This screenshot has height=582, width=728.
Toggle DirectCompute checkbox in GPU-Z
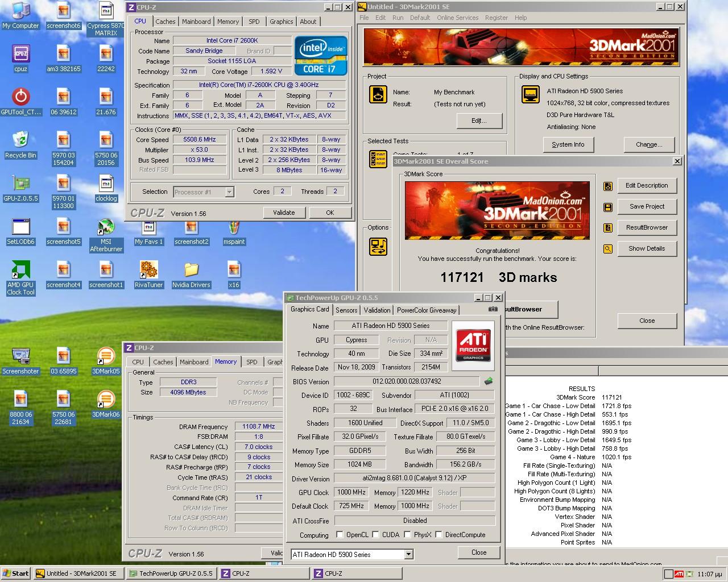(439, 534)
